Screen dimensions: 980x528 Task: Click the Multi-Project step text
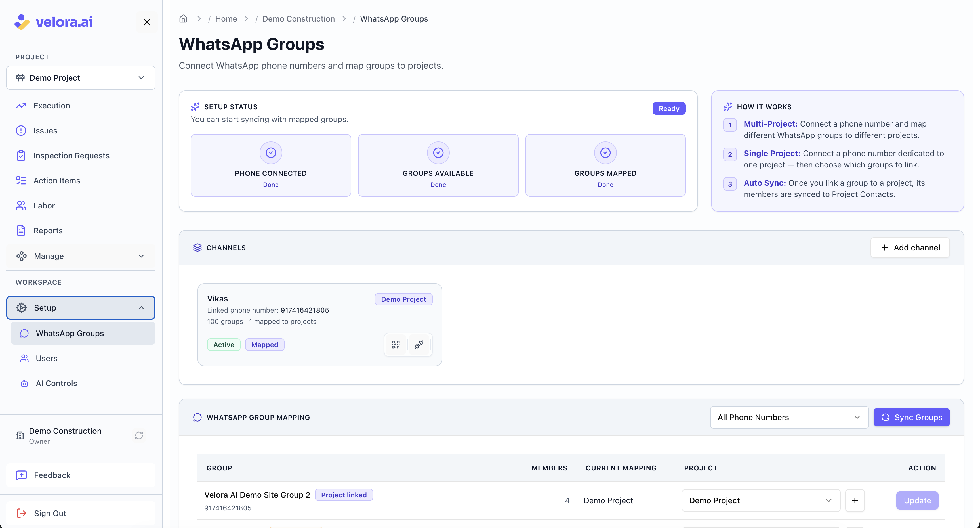835,129
